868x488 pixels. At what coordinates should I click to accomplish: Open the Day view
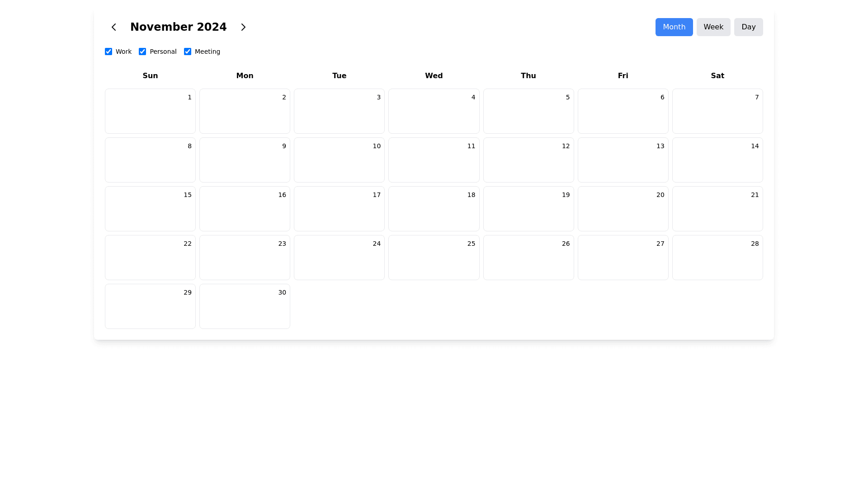[748, 27]
